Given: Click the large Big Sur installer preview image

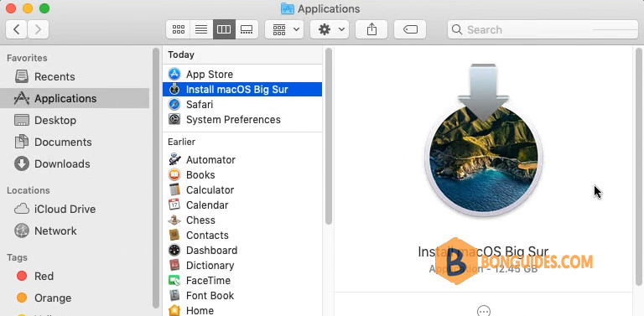Looking at the screenshot, I should tap(483, 140).
